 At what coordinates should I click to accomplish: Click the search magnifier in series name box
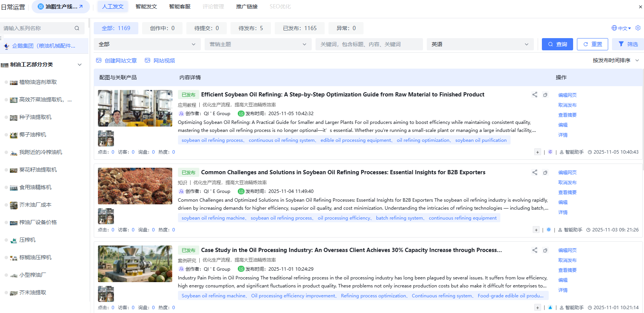[x=77, y=28]
